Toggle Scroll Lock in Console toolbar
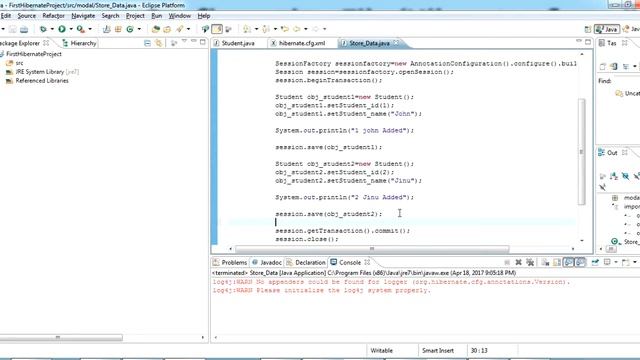Viewport: 640px width, 360px height. pos(557,262)
